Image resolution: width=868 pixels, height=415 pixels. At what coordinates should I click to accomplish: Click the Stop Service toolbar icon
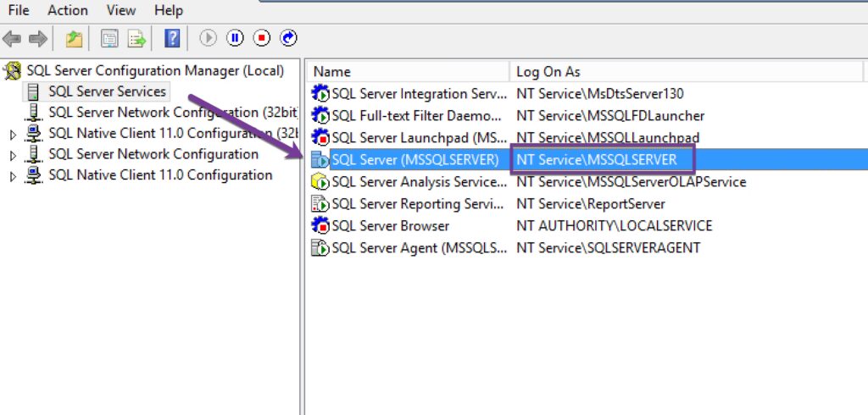point(262,38)
